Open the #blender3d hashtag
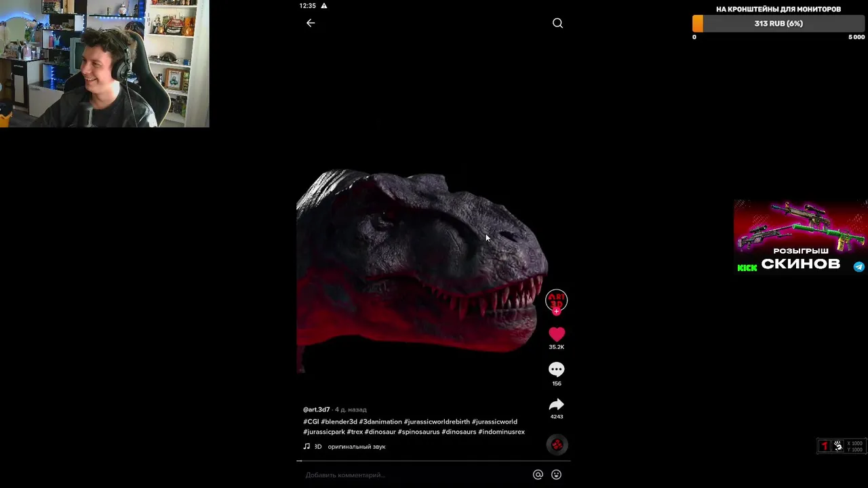Screen dimensions: 868x488 pos(339,422)
